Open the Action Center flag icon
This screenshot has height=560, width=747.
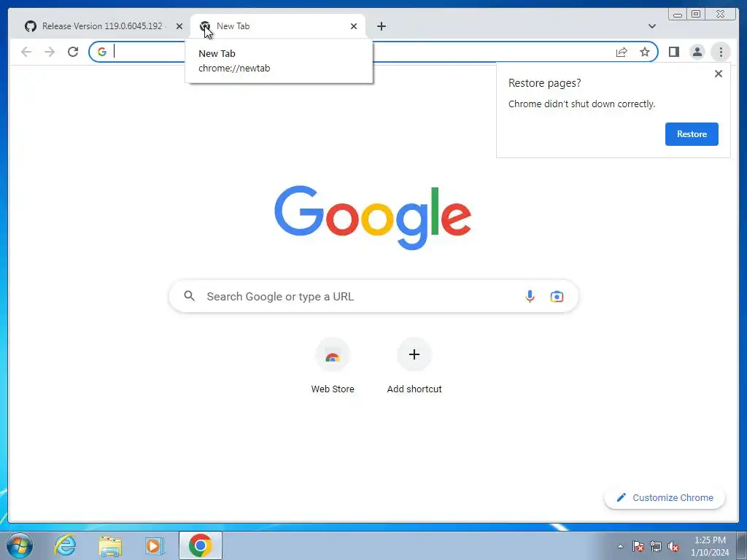pos(638,546)
